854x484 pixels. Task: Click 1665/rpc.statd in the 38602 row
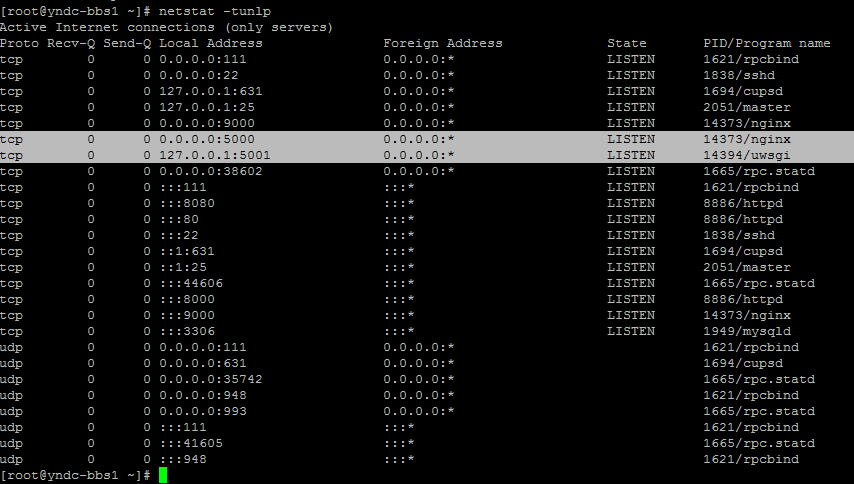click(x=759, y=171)
